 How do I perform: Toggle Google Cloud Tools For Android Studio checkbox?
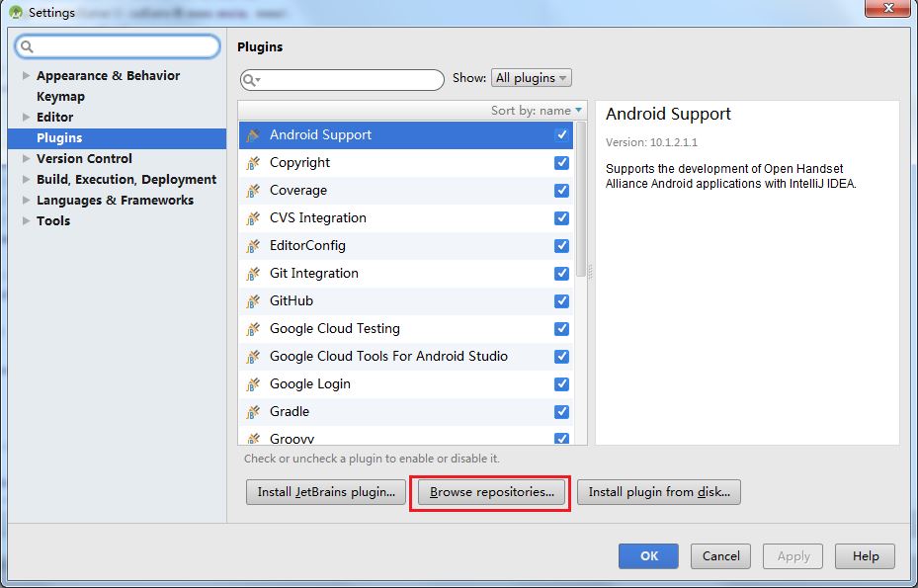(561, 356)
